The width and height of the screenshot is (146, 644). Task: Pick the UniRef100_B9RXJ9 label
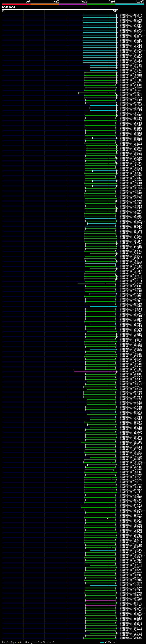[131, 256]
